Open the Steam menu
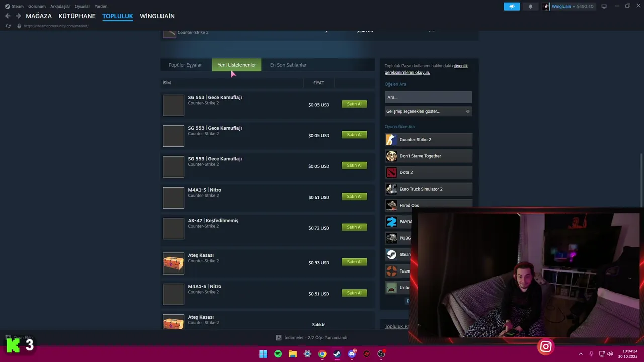This screenshot has width=644, height=362. 14,7
